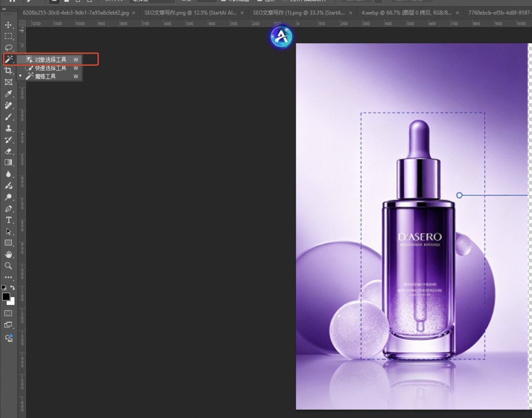
Task: Select the Clone Stamp tool
Action: 8,128
